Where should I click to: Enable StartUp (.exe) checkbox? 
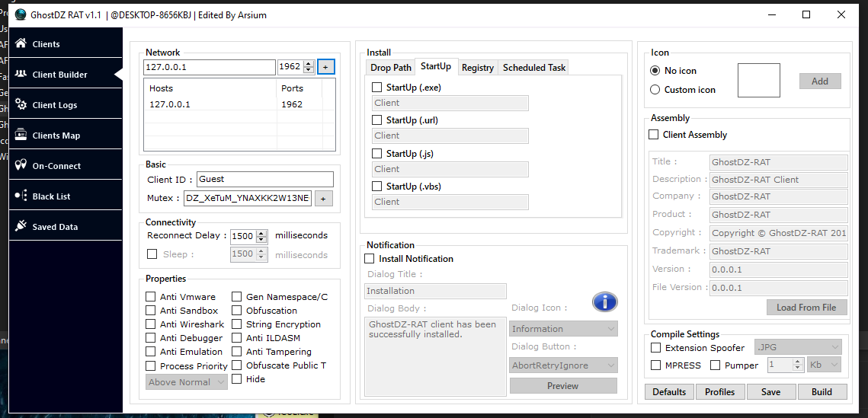pos(377,88)
